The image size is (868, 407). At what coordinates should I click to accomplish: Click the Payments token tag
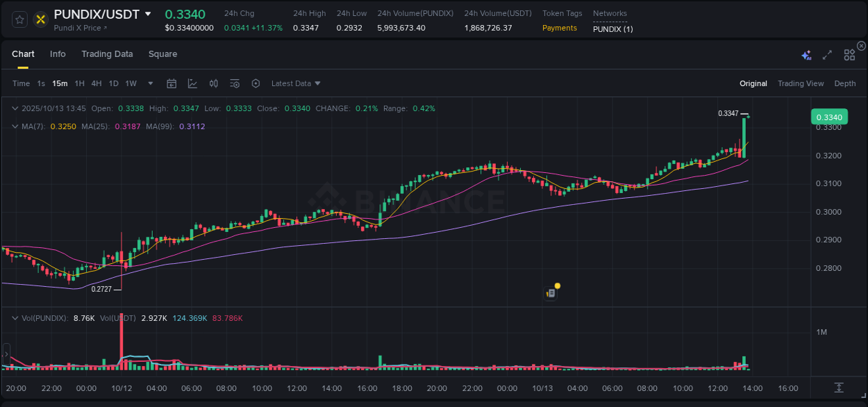(x=560, y=28)
